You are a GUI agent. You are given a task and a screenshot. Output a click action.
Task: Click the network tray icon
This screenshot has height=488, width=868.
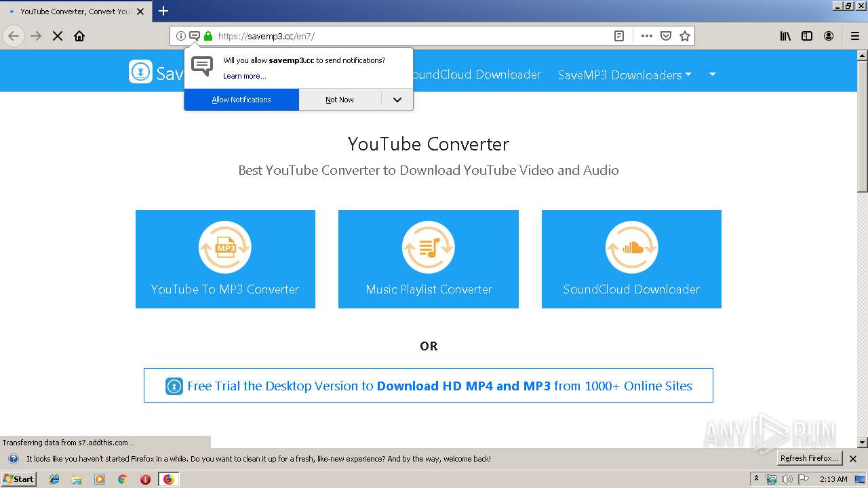(x=771, y=479)
